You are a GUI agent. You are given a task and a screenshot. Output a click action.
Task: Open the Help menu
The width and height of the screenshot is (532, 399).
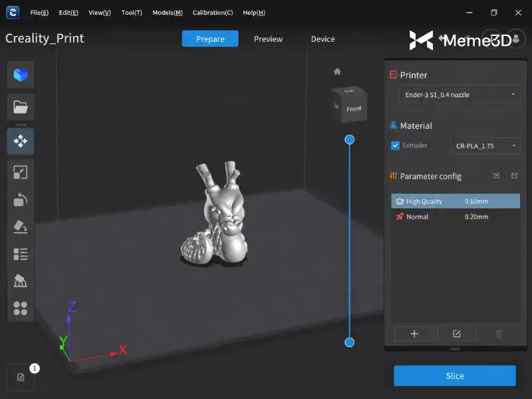coord(254,13)
